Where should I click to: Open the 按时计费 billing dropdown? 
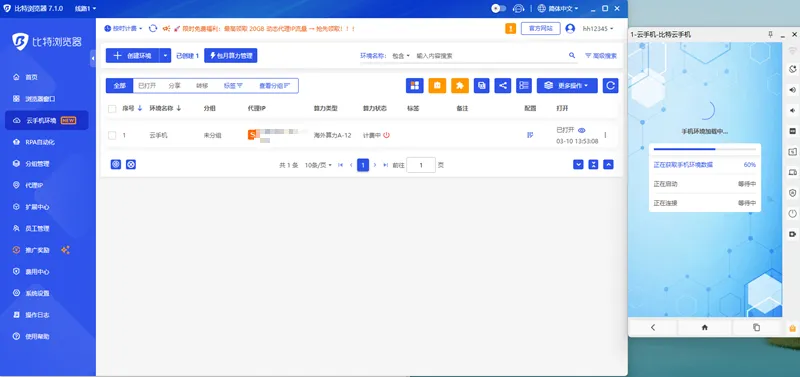pyautogui.click(x=123, y=29)
